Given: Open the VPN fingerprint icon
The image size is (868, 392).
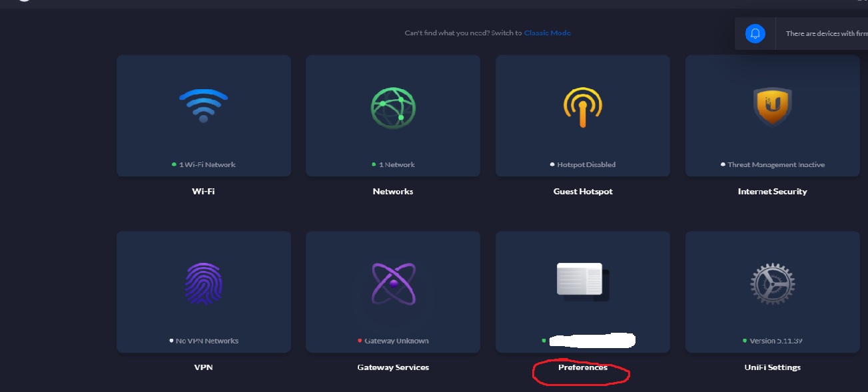Looking at the screenshot, I should (203, 283).
